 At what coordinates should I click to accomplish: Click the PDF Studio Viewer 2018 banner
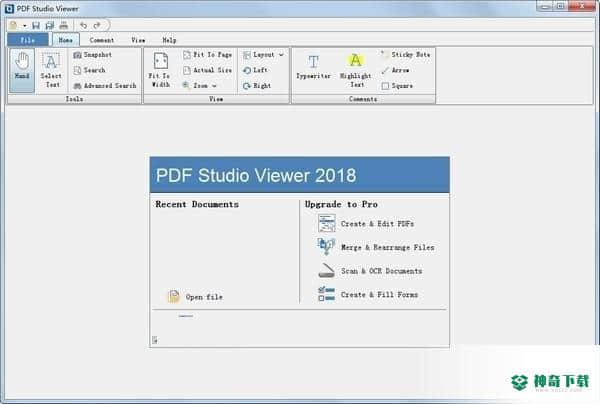tap(300, 175)
